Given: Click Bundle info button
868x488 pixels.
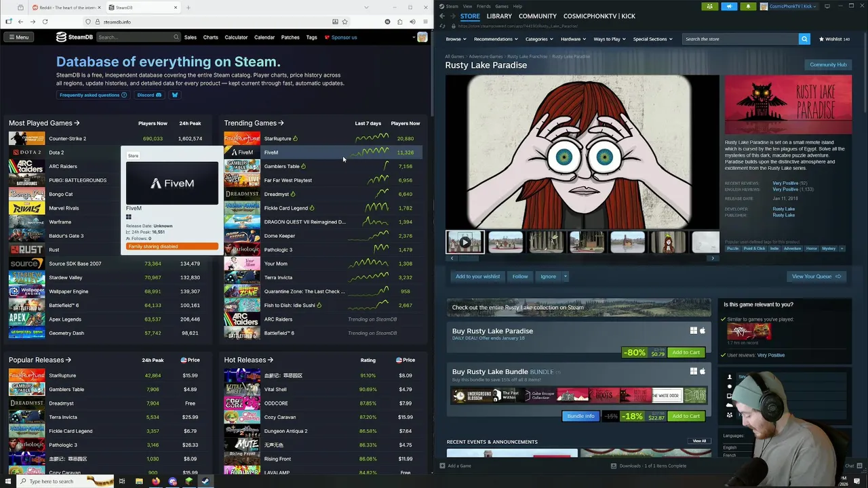Looking at the screenshot, I should [x=580, y=416].
